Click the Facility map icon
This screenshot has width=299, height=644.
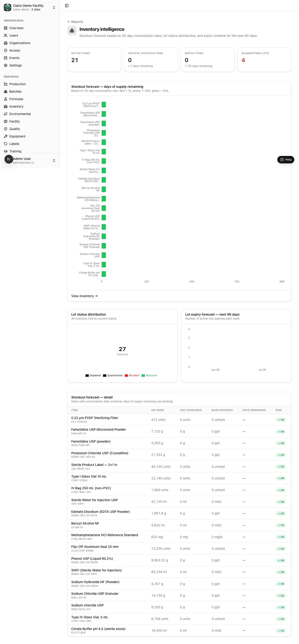(6, 122)
